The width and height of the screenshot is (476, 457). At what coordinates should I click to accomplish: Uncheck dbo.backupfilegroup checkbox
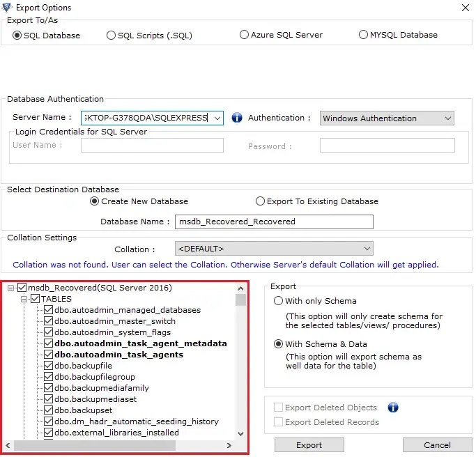[49, 377]
